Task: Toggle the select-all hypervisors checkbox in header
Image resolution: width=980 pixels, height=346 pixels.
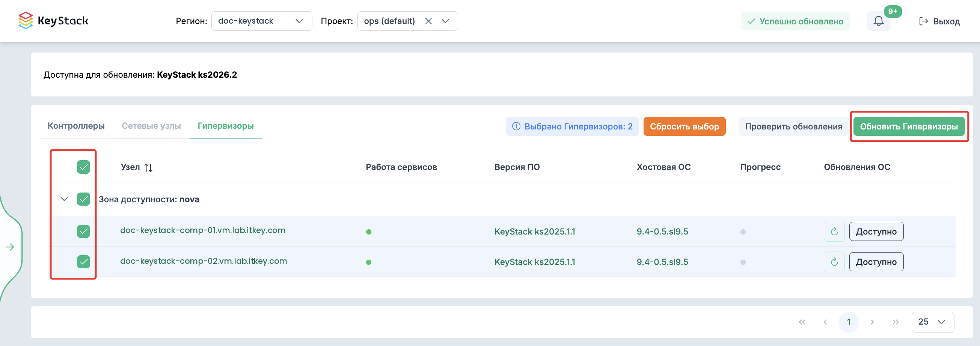Action: [83, 167]
